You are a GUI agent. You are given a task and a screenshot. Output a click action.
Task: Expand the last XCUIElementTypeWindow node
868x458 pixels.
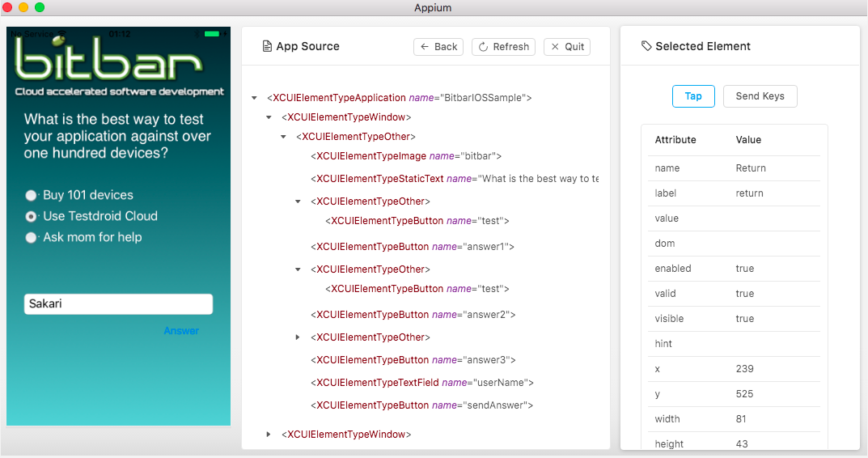[269, 435]
